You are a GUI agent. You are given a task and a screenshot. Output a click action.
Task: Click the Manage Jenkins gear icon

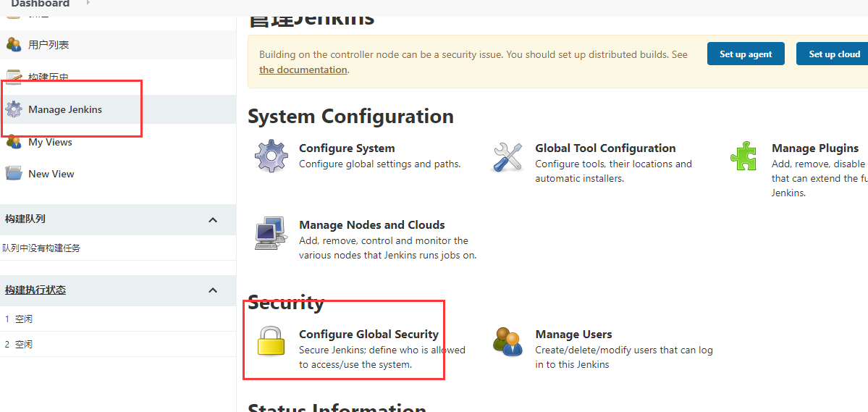[x=14, y=109]
